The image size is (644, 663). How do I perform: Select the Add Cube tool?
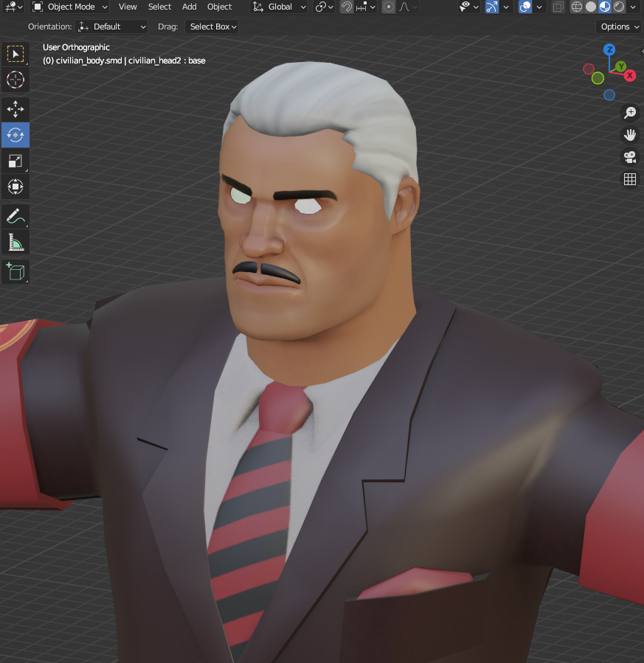tap(15, 271)
